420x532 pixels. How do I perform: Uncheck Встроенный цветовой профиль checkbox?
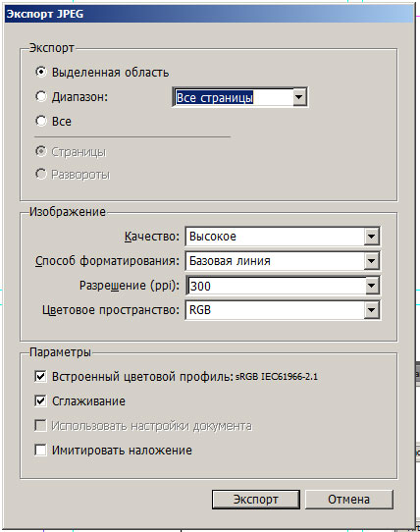(x=40, y=377)
